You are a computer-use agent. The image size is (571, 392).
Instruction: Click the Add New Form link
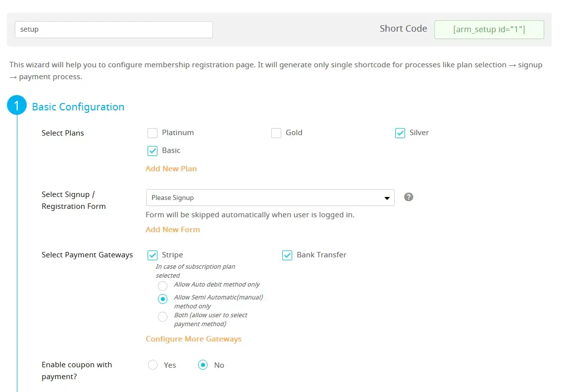tap(172, 230)
